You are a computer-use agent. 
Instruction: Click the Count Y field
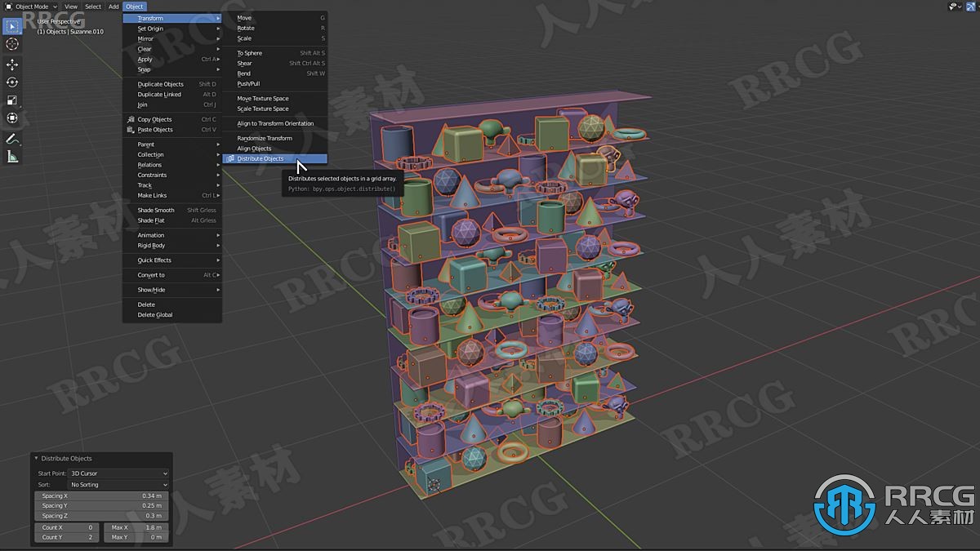click(68, 537)
